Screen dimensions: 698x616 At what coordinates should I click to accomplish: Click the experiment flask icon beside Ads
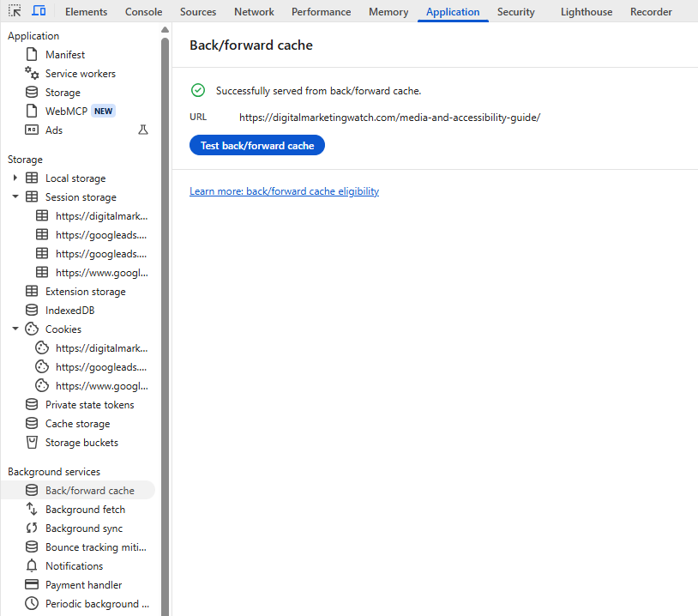click(x=143, y=130)
